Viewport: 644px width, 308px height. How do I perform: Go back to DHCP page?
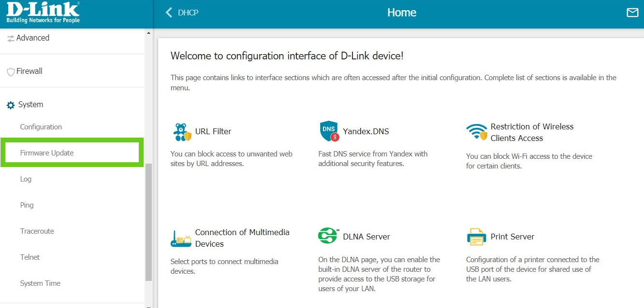[x=182, y=13]
